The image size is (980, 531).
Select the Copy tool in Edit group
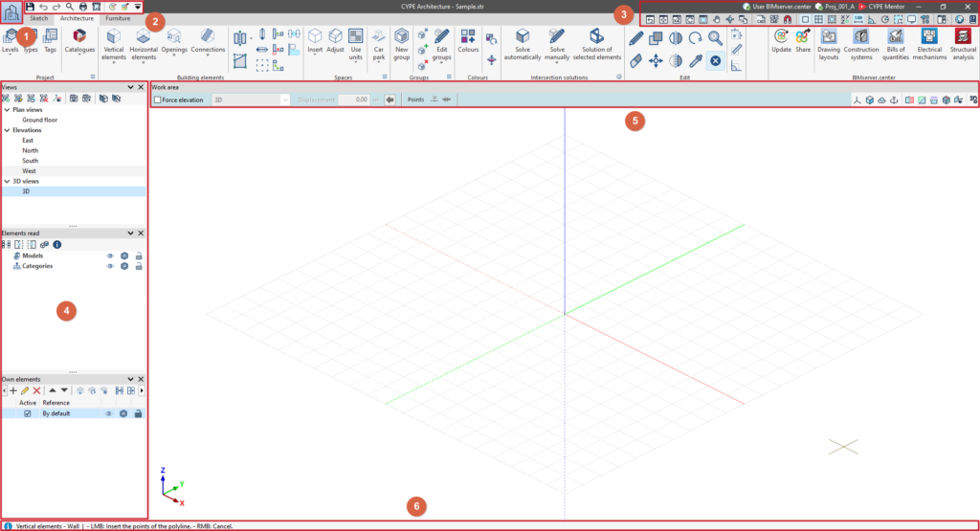(x=656, y=38)
